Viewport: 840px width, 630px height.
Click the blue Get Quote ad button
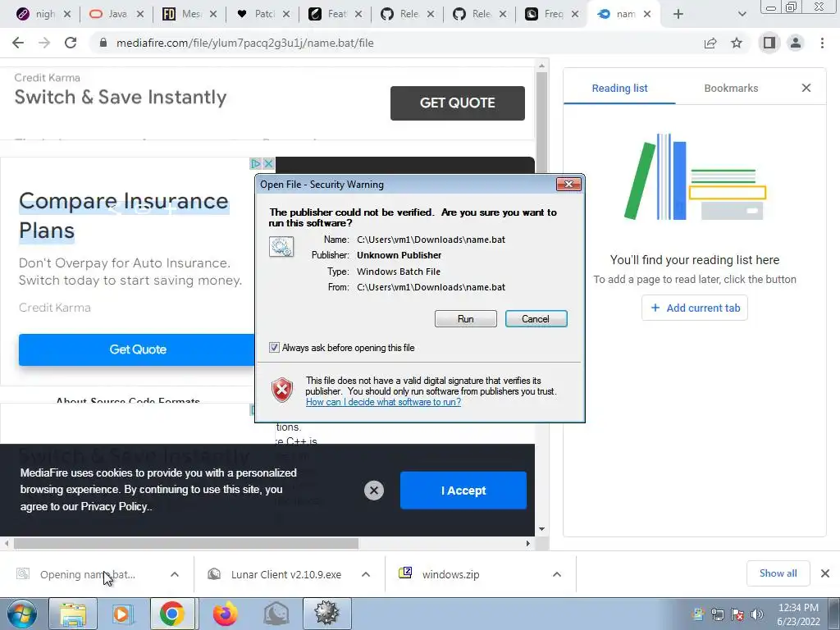[137, 349]
